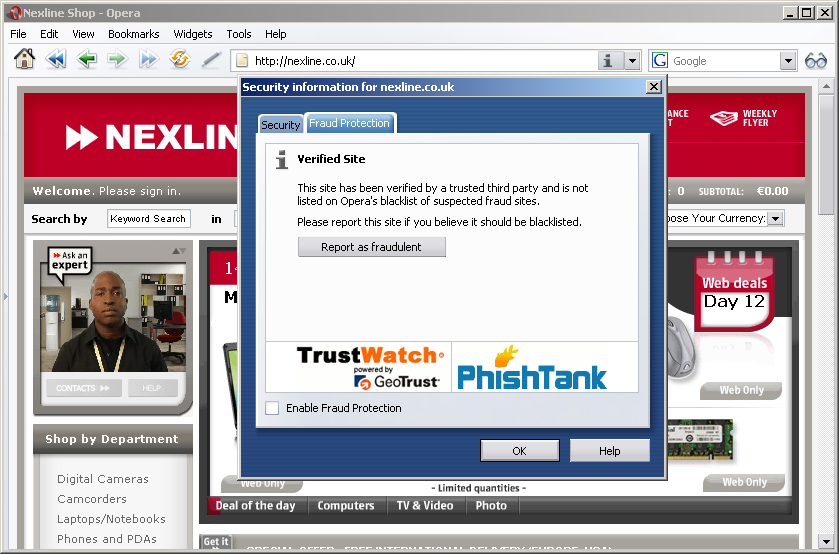This screenshot has height=554, width=839.
Task: Click vertical scrollbar up arrow
Action: coord(827,86)
